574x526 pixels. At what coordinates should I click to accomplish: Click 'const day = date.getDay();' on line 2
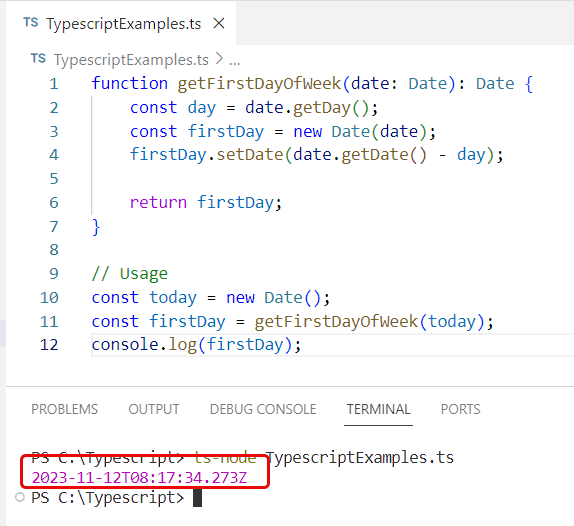(254, 108)
